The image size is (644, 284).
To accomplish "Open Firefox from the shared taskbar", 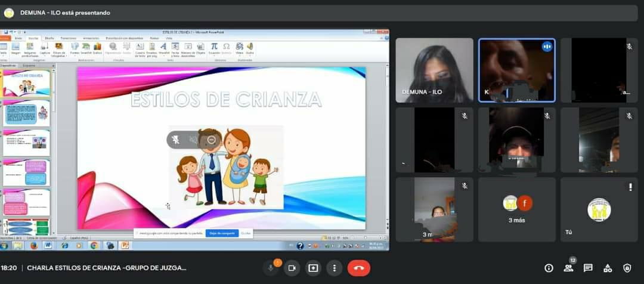I will [x=34, y=246].
